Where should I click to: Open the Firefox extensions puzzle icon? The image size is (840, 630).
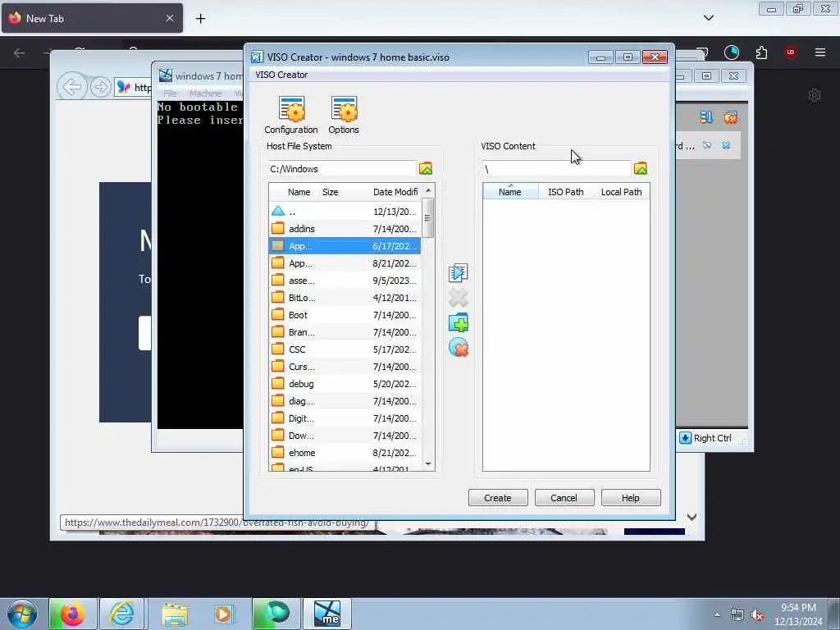click(x=761, y=52)
